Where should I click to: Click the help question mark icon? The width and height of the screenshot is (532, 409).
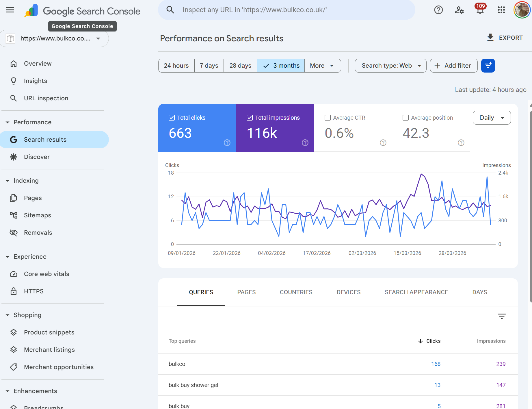[x=438, y=10]
